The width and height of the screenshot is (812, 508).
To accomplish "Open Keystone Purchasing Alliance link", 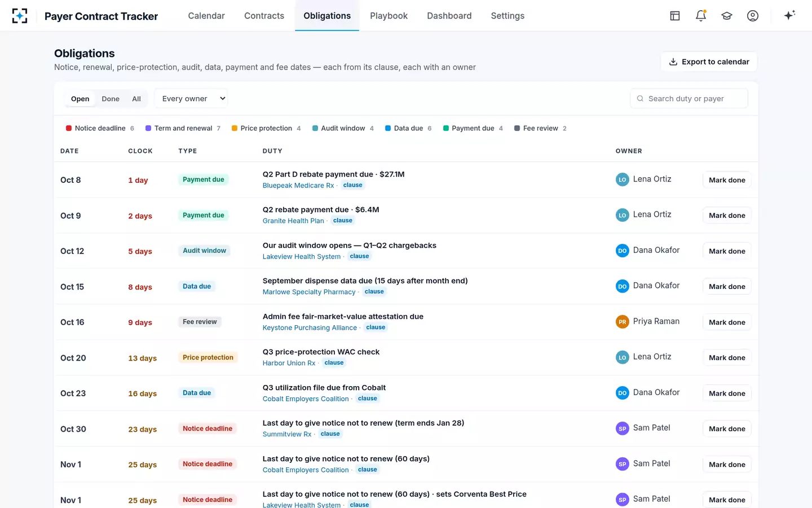I will pyautogui.click(x=310, y=327).
